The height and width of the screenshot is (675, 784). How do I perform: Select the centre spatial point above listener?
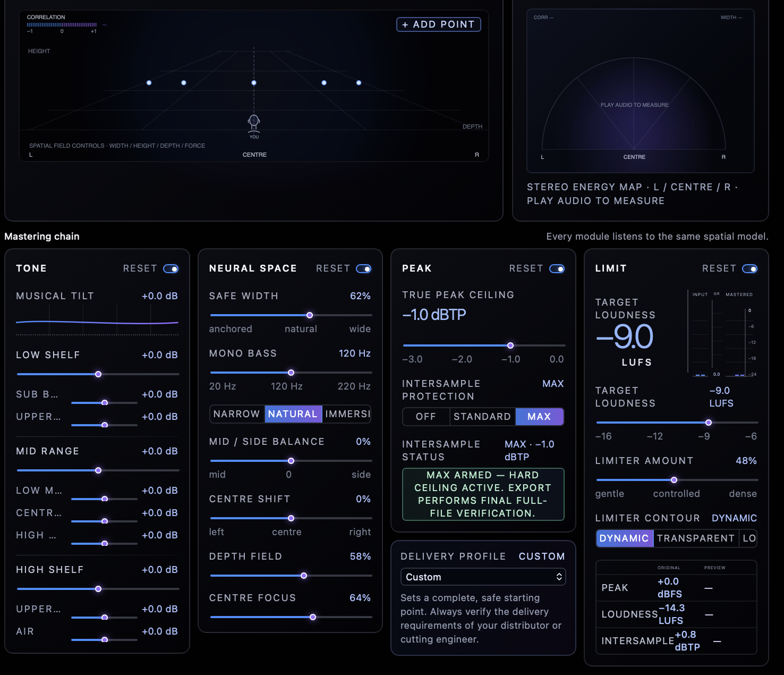[254, 83]
